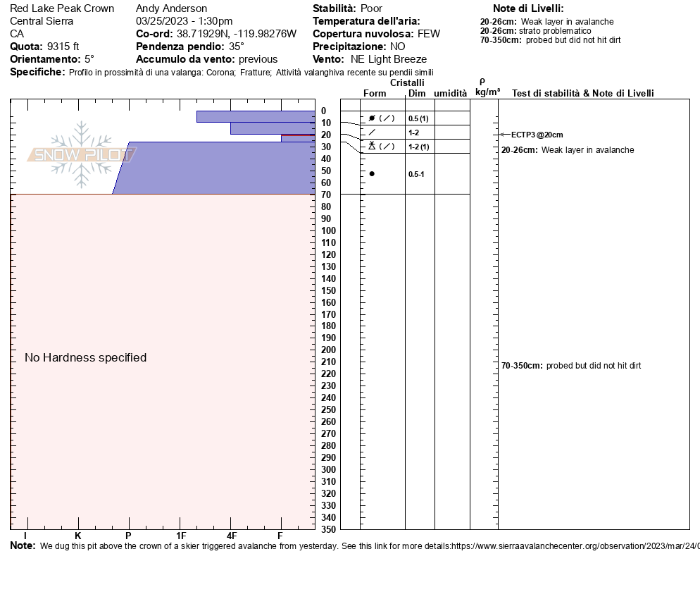Click the ECTP3 @20cm arrow marker
700x592 pixels.
(504, 135)
